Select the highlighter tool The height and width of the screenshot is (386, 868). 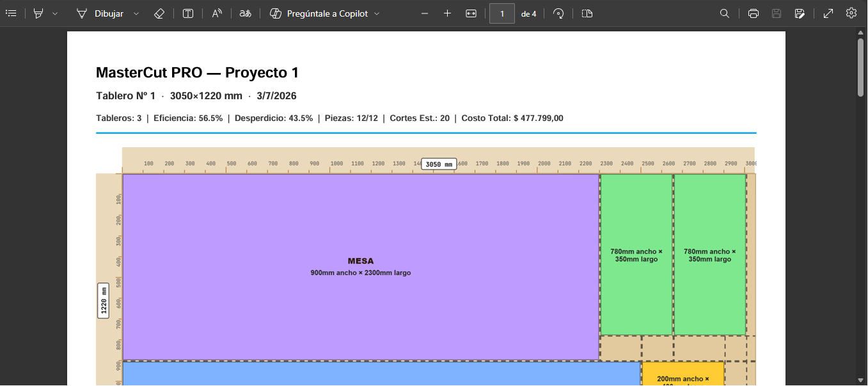point(38,13)
